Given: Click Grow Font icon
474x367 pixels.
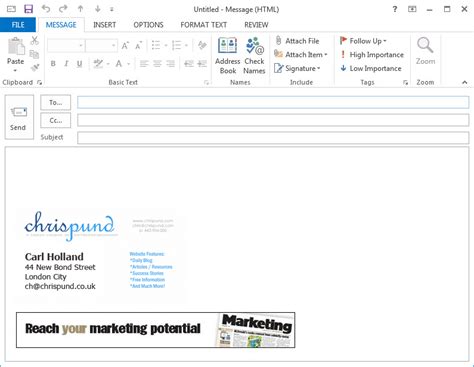Looking at the screenshot, I should (125, 45).
